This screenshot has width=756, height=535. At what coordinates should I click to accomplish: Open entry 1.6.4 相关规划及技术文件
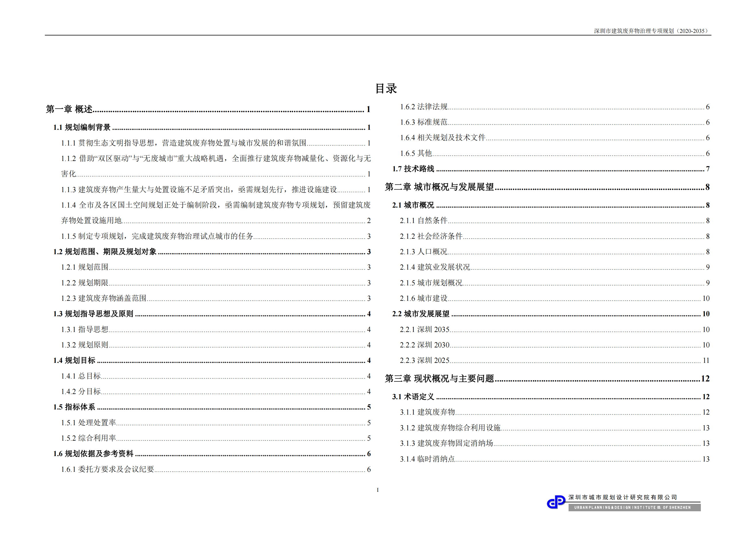(555, 138)
